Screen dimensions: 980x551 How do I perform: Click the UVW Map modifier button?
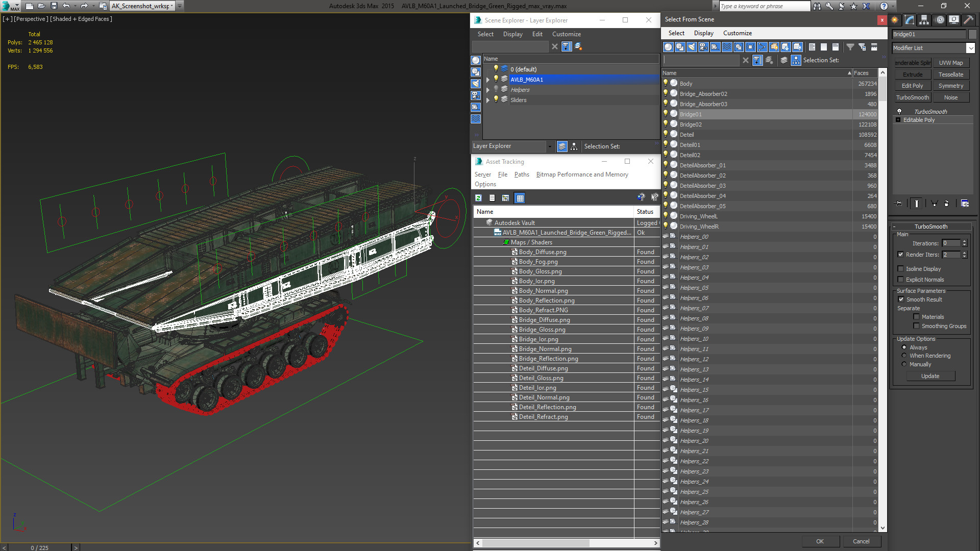[x=951, y=63]
